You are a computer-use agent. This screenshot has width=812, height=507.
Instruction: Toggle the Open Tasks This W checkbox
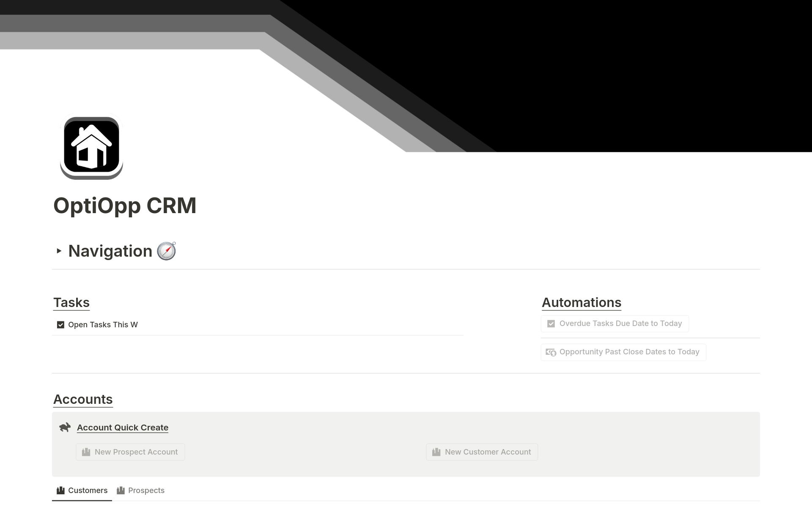60,324
